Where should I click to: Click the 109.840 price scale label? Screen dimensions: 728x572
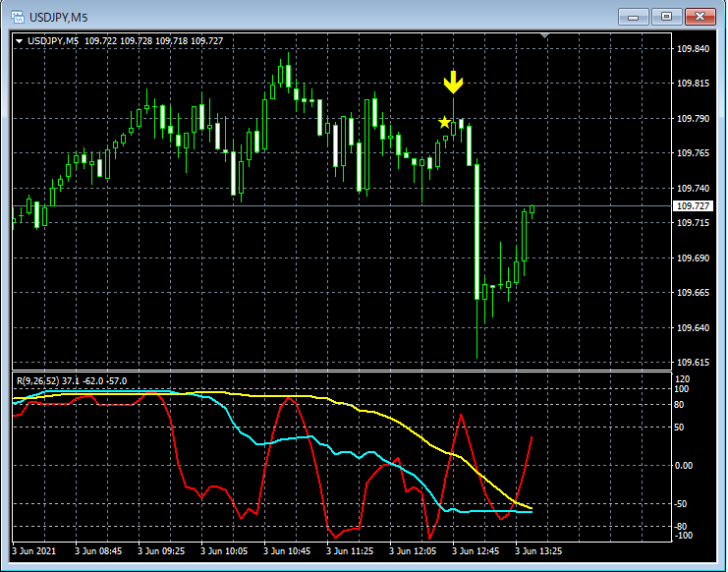(693, 49)
